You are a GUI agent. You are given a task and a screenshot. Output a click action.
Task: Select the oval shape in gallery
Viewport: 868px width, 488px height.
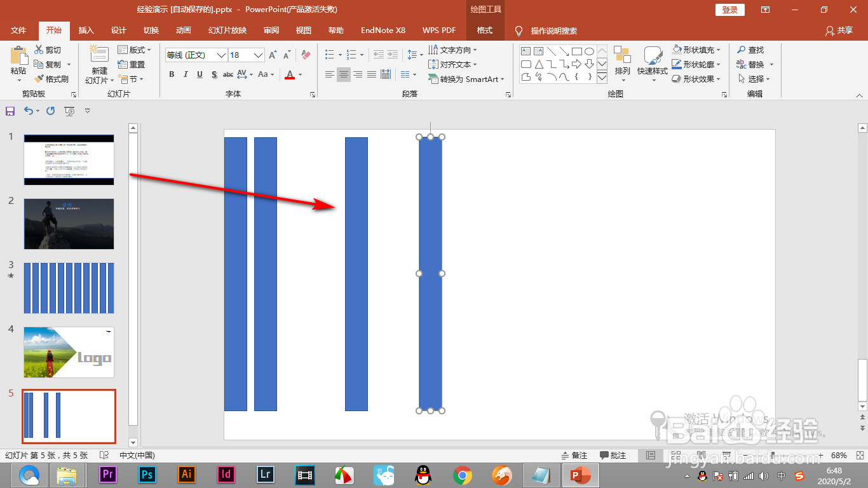(589, 51)
